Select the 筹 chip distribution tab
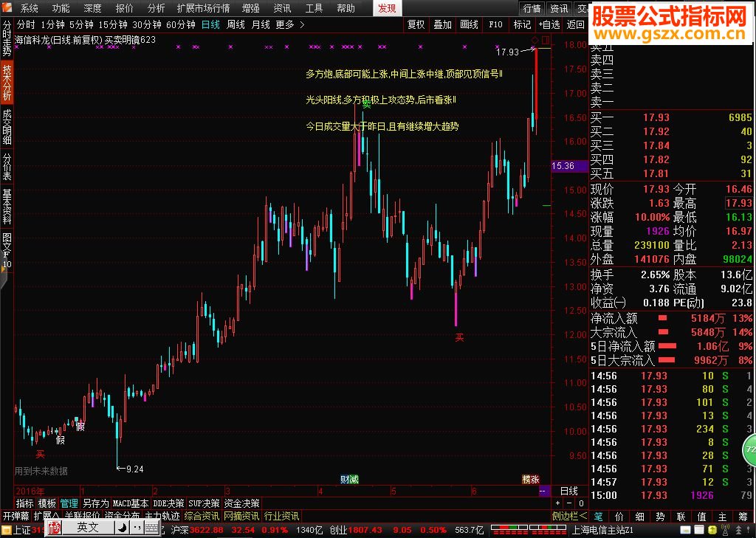 pyautogui.click(x=743, y=517)
